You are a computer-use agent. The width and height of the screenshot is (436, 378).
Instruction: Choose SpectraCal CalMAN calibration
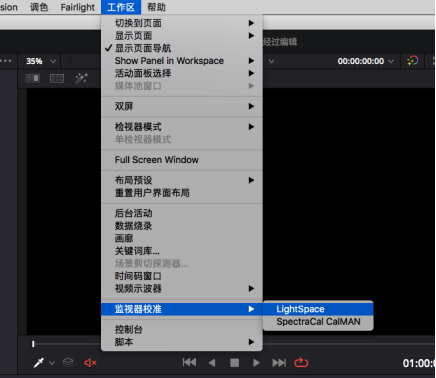[x=318, y=322]
